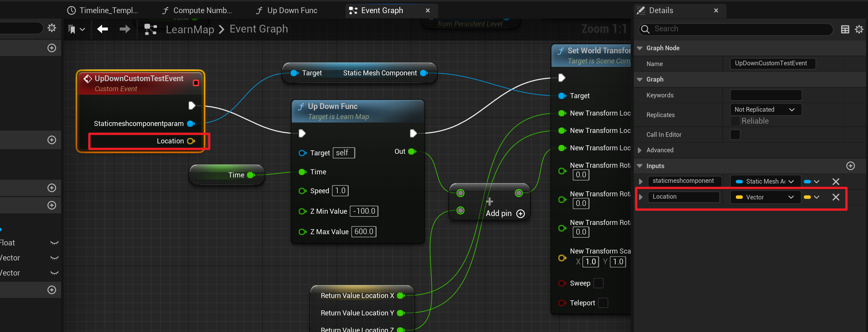This screenshot has height=332, width=868.
Task: Click the Staticmeshcomponentparam output pin
Action: click(191, 124)
